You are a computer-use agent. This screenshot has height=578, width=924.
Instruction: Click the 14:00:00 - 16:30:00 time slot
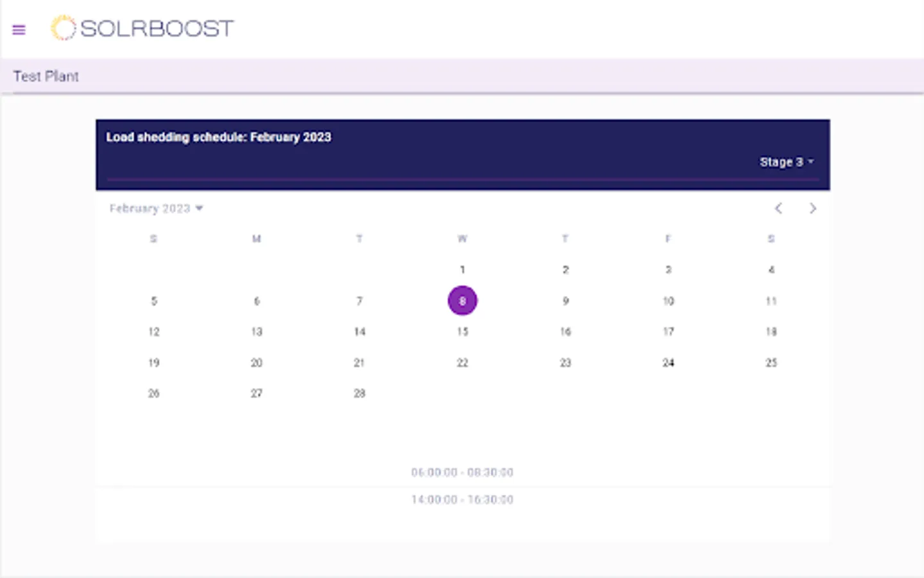coord(462,500)
